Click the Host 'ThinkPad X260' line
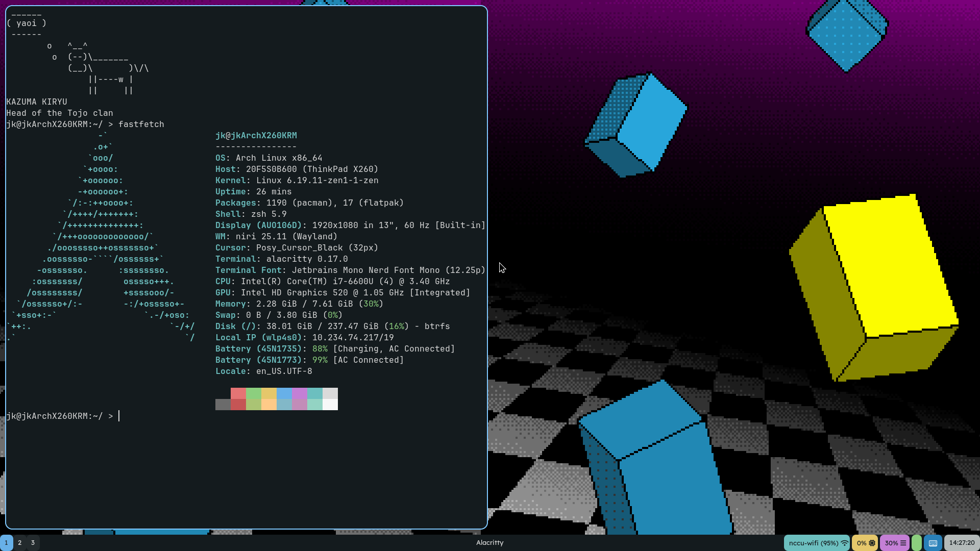This screenshot has height=551, width=980. pyautogui.click(x=297, y=169)
